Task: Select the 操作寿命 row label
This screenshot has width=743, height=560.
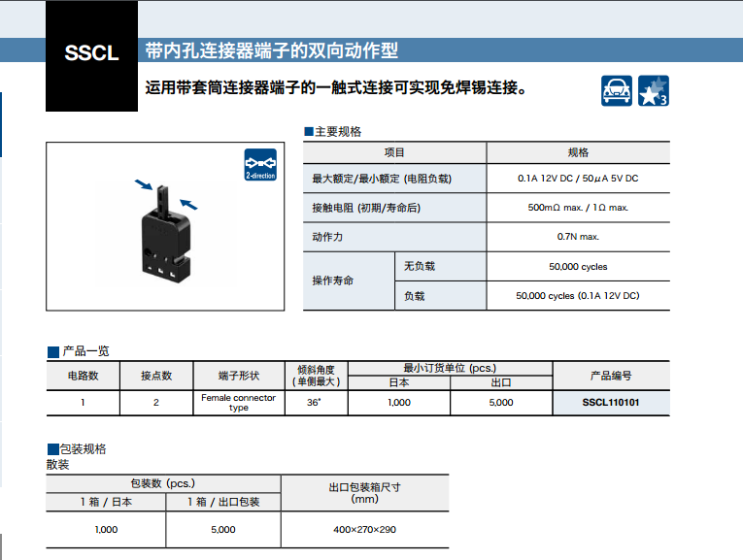Action: [x=332, y=280]
